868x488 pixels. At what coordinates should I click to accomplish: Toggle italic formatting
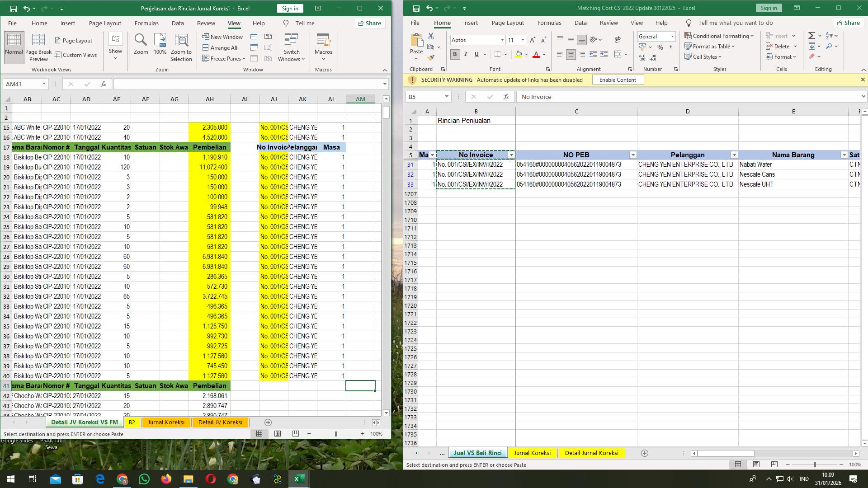pyautogui.click(x=465, y=54)
